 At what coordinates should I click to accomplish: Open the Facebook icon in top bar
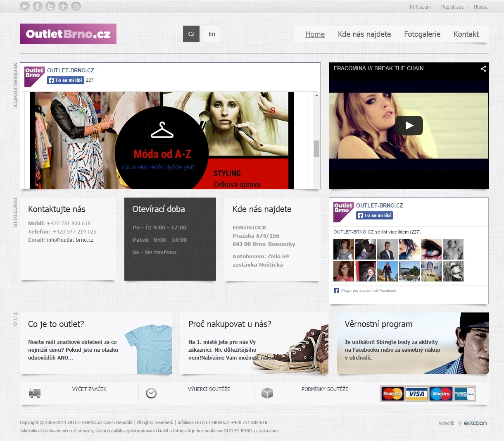tap(38, 6)
